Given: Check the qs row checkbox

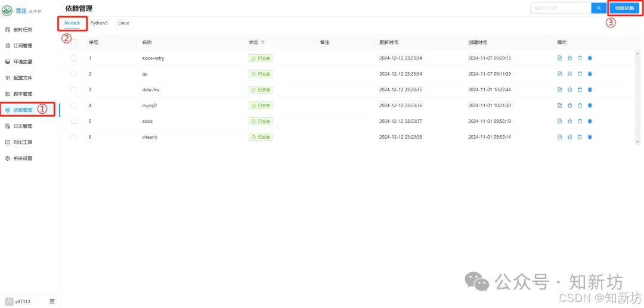Looking at the screenshot, I should (x=74, y=74).
